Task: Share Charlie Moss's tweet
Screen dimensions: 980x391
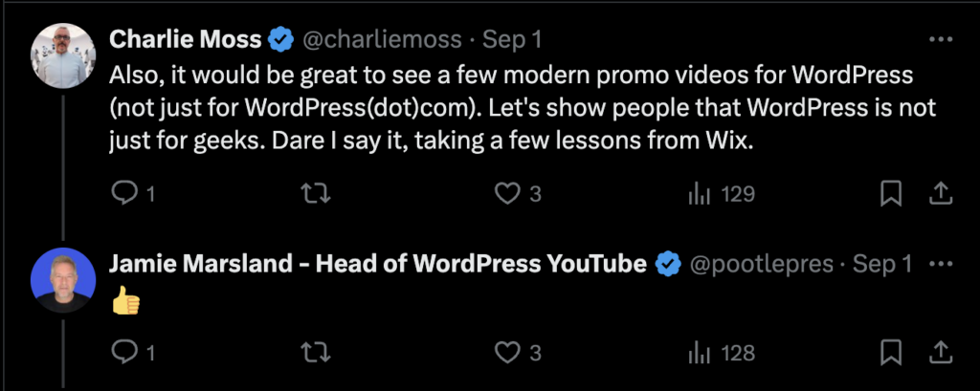Action: pos(940,194)
